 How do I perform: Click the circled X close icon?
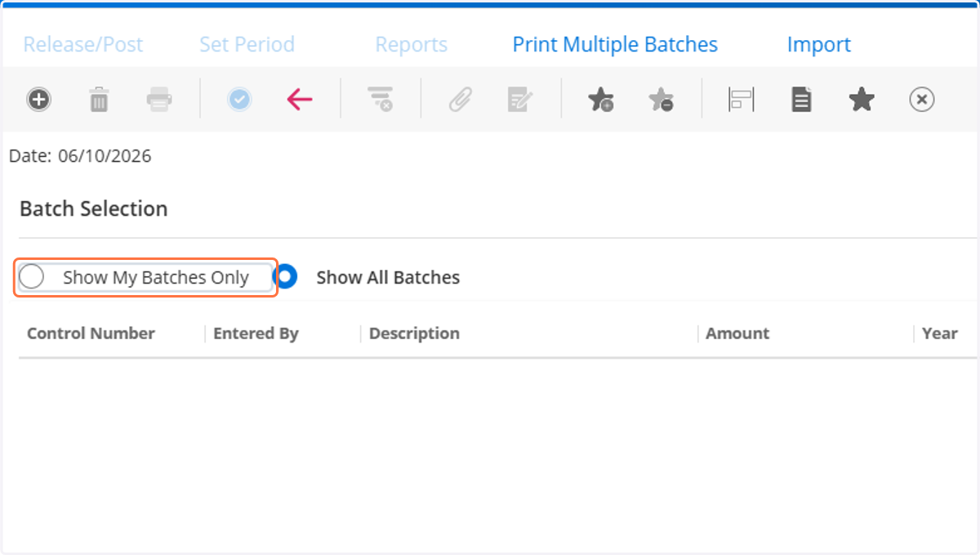pos(922,100)
